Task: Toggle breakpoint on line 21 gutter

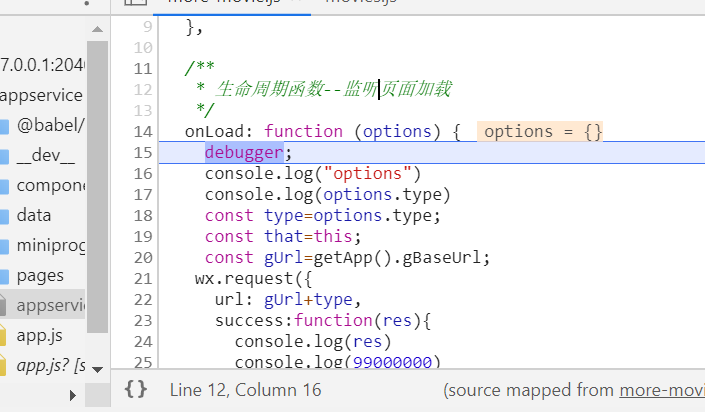Action: (142, 278)
